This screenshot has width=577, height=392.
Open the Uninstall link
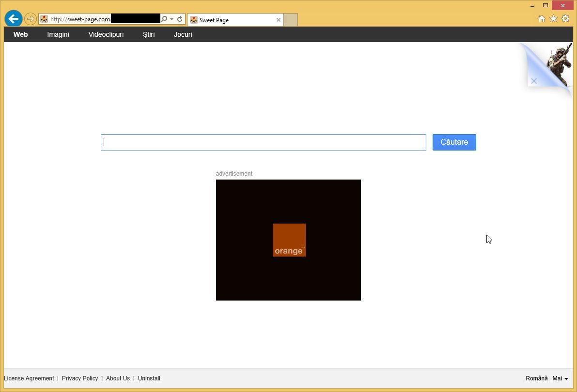tap(149, 378)
